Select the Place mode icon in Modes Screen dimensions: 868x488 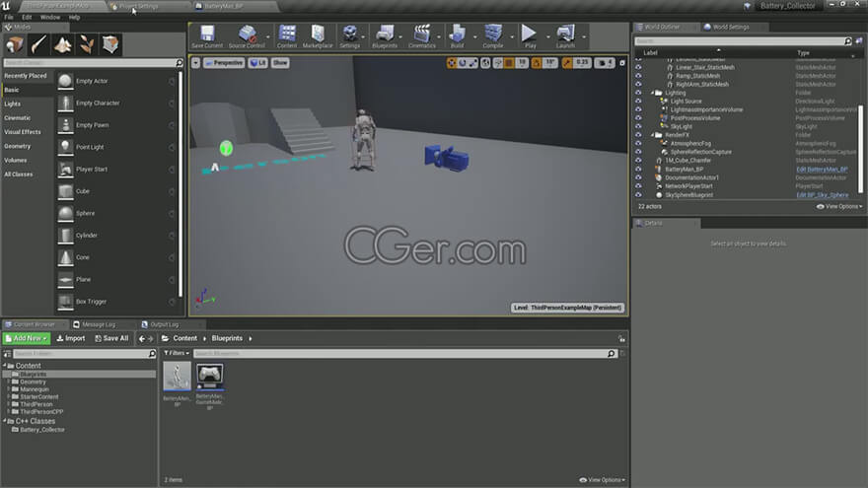pos(15,44)
